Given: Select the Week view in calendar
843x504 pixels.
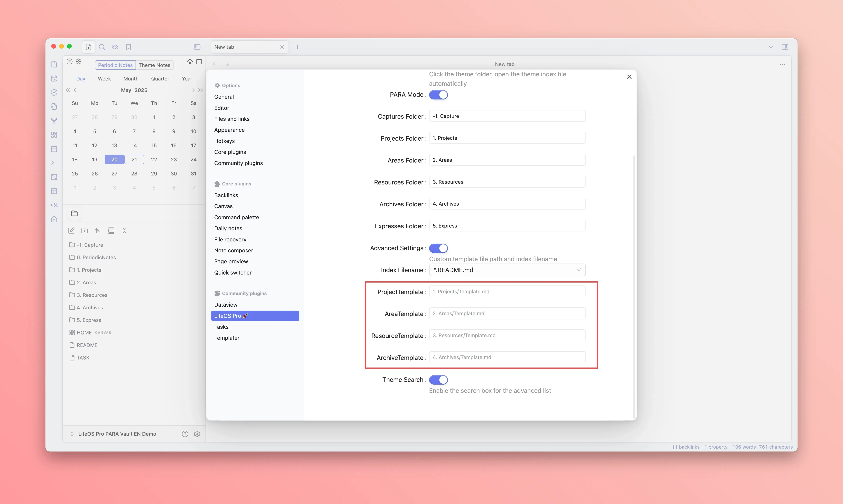Looking at the screenshot, I should 104,79.
